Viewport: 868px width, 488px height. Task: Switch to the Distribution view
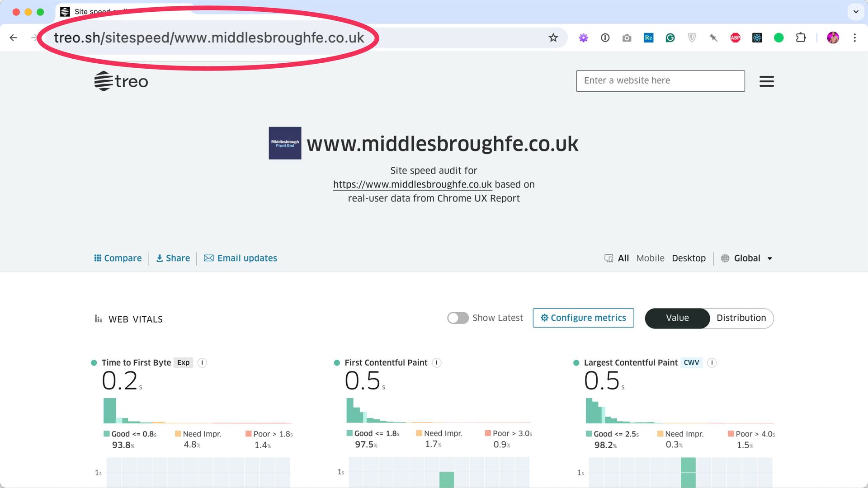coord(741,318)
